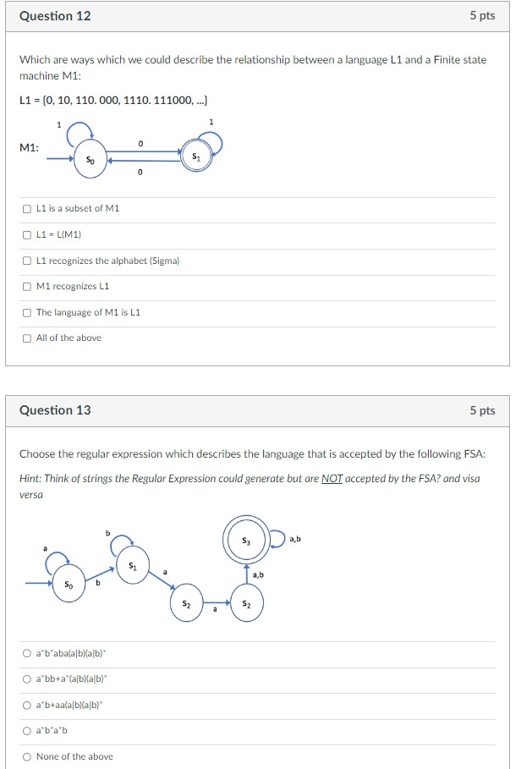This screenshot has height=769, width=532.
Task: Check "All of the above" in Question 12
Action: pyautogui.click(x=25, y=338)
